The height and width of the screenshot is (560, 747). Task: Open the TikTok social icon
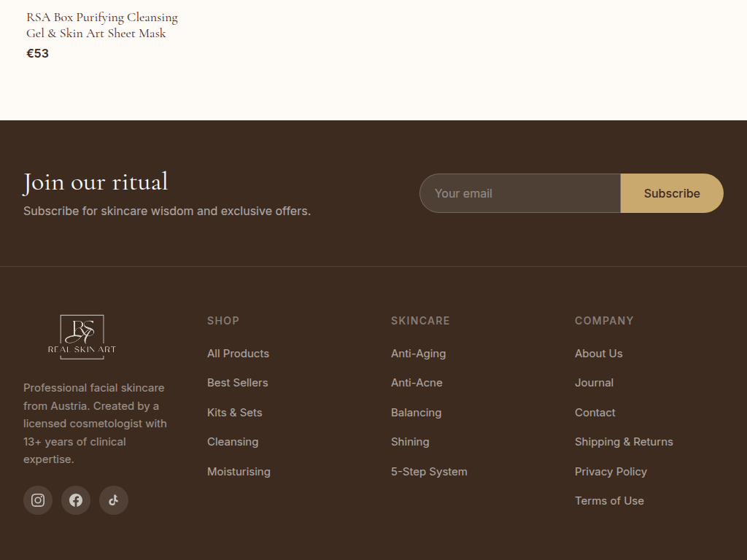point(114,500)
